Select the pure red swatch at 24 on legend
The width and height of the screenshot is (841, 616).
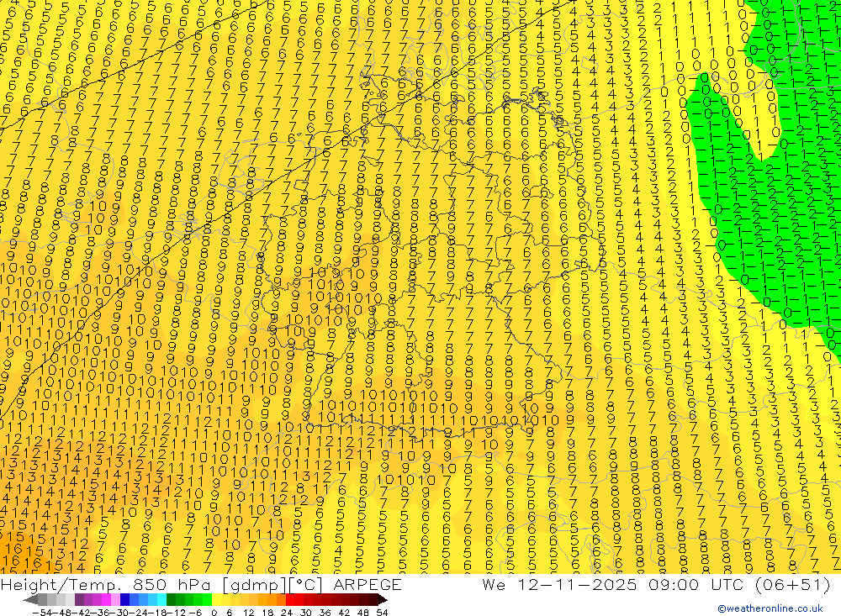290,600
